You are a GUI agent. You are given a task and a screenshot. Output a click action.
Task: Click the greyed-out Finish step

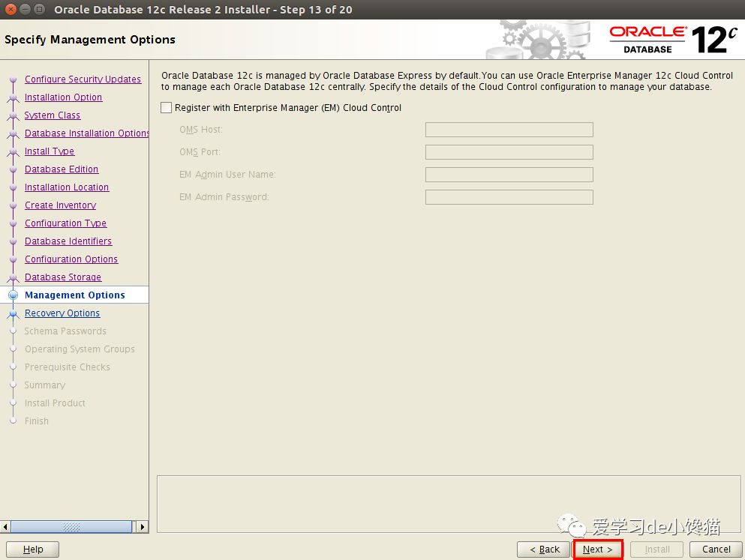[36, 421]
